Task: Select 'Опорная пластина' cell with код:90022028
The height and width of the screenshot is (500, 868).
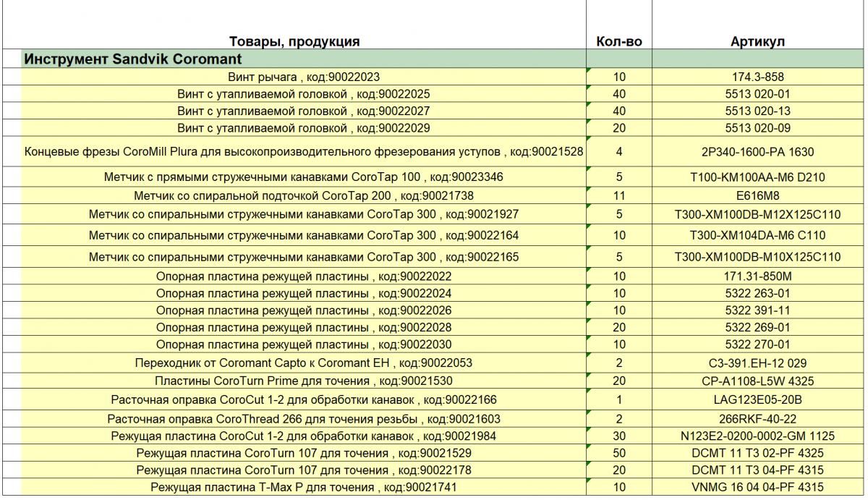Action: (x=303, y=328)
